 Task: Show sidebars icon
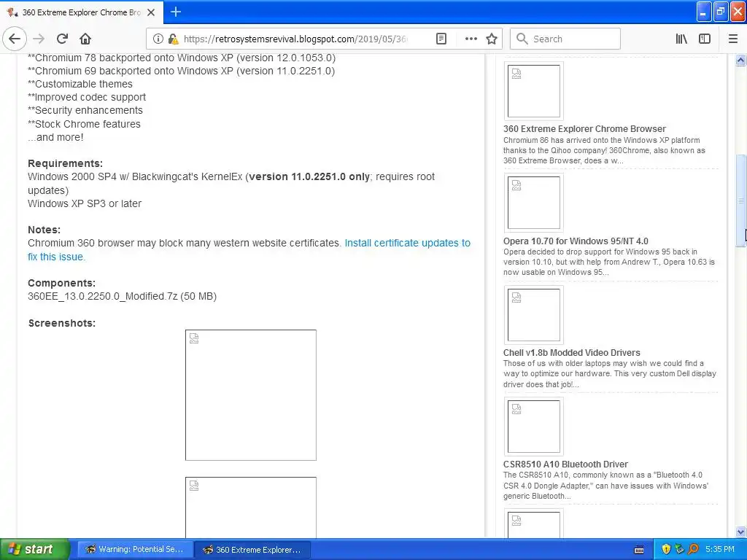705,39
